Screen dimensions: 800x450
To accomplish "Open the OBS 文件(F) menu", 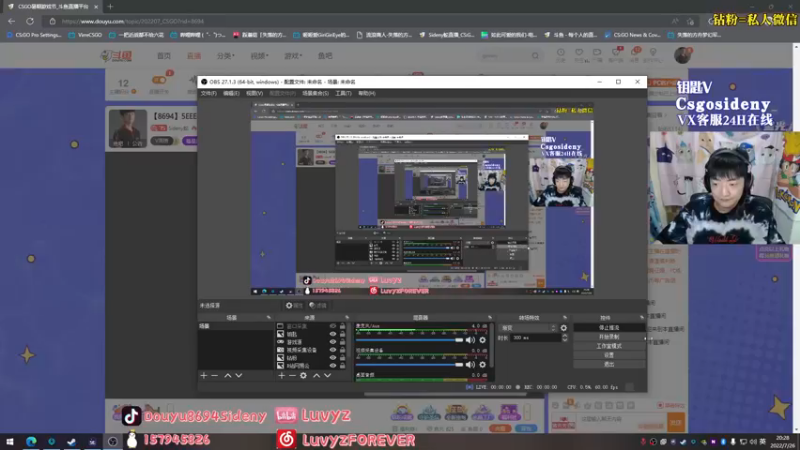I will (208, 93).
